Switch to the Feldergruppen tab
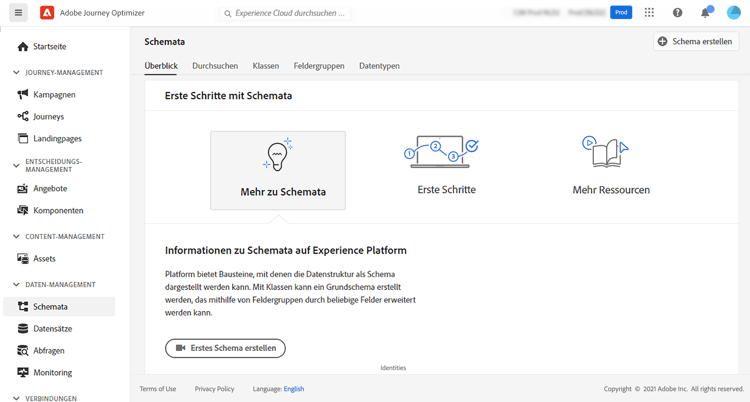The width and height of the screenshot is (750, 402). pos(319,66)
